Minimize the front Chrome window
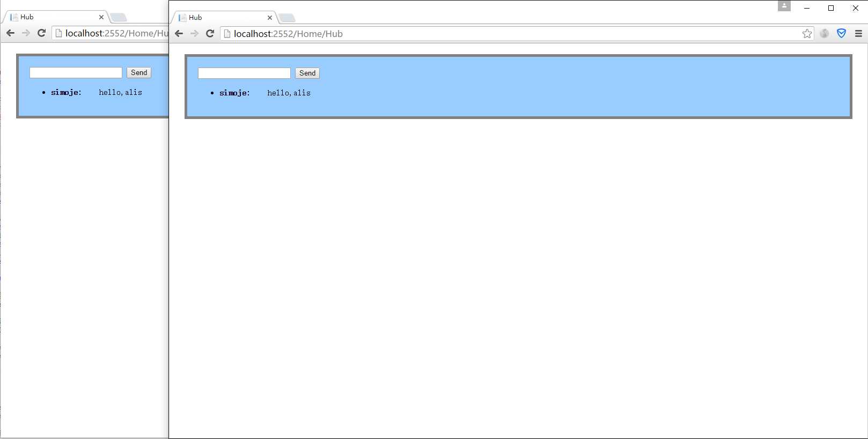 (x=807, y=8)
